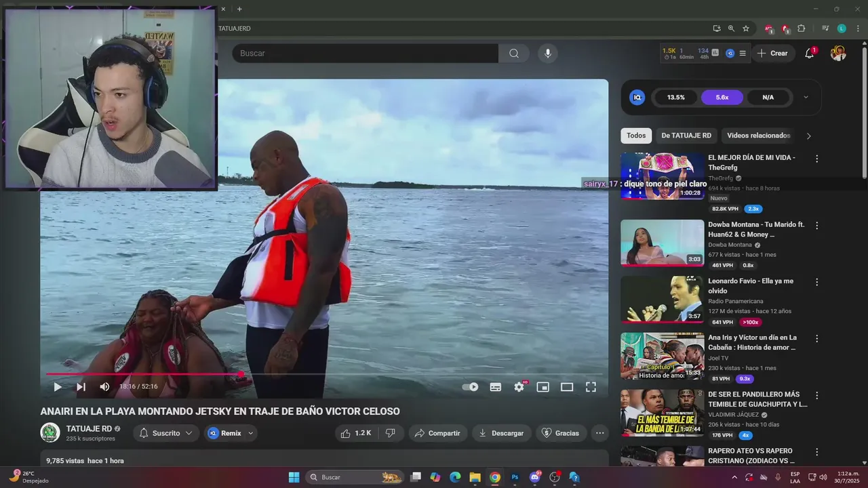Open options for the TheGrefg video
Viewport: 868px width, 488px height.
[x=816, y=159]
